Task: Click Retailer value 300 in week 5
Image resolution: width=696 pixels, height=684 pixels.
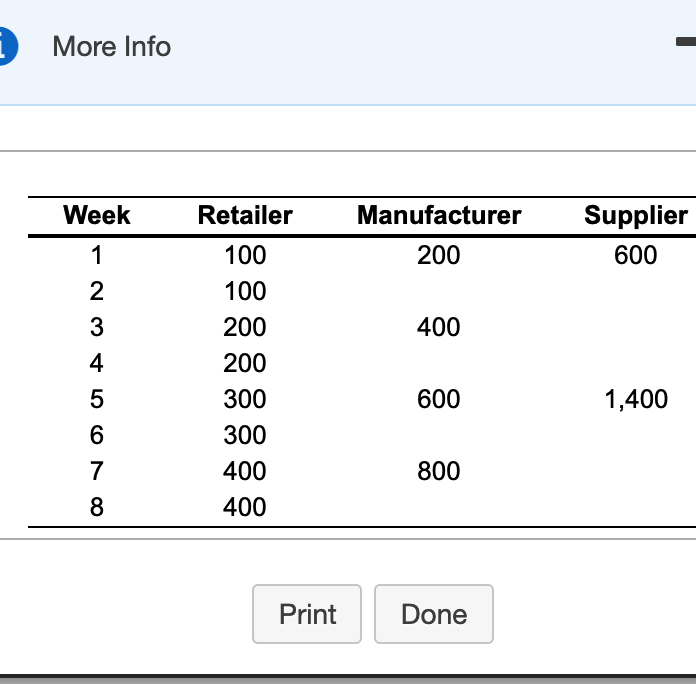Action: click(245, 399)
